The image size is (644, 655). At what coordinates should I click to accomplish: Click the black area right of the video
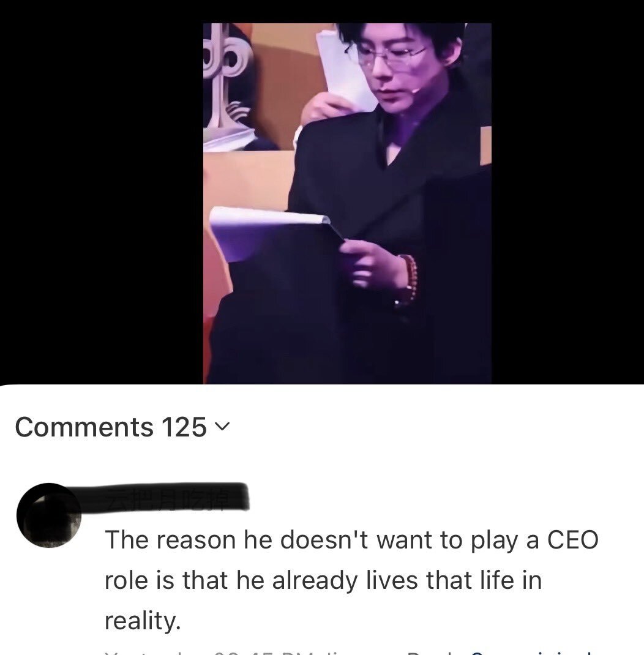(567, 192)
